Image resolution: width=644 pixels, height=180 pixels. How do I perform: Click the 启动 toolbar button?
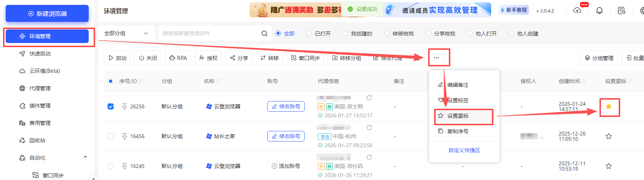pyautogui.click(x=117, y=58)
